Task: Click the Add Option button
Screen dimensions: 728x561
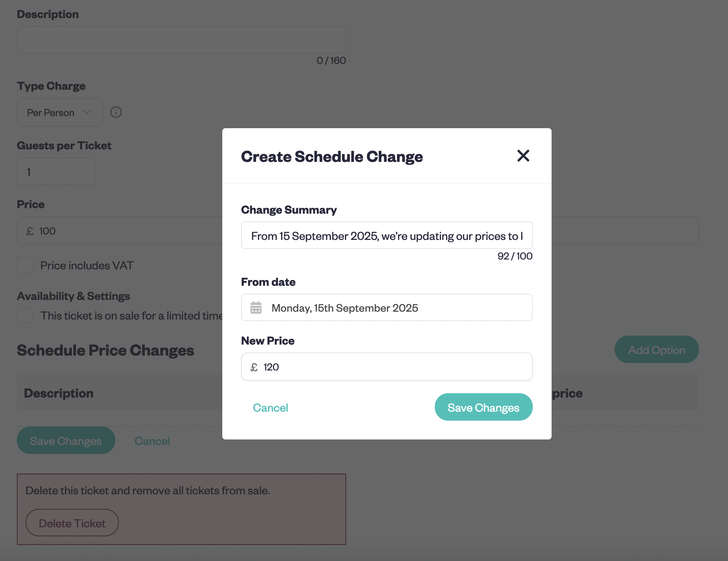Action: click(657, 349)
